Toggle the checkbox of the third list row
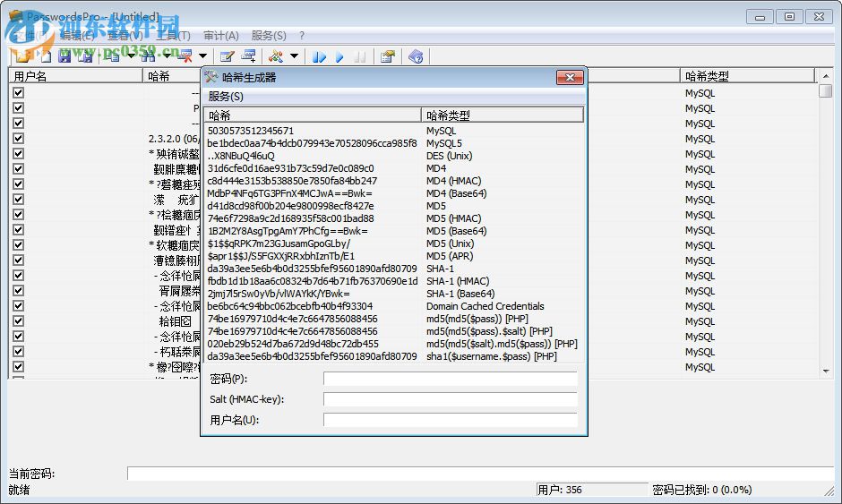 tap(19, 123)
